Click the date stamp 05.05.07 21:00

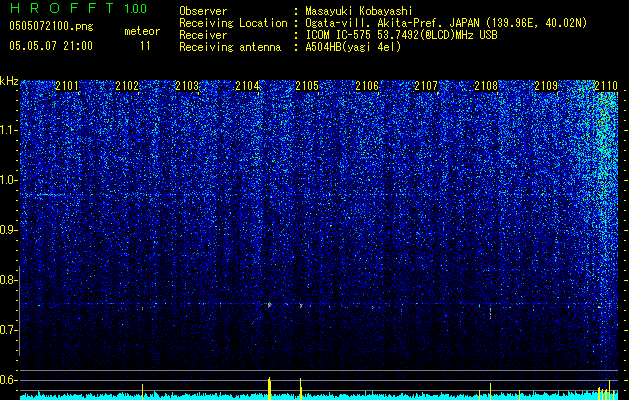[51, 46]
